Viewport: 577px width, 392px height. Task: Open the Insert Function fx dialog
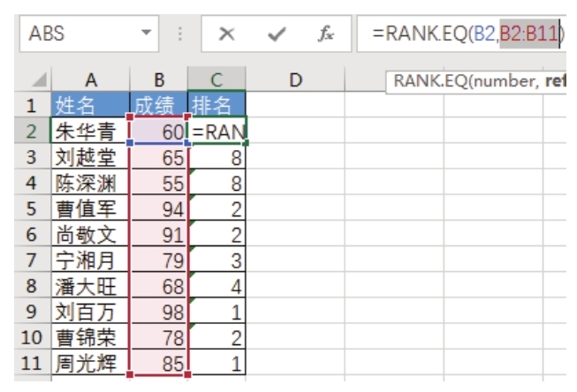pos(325,34)
